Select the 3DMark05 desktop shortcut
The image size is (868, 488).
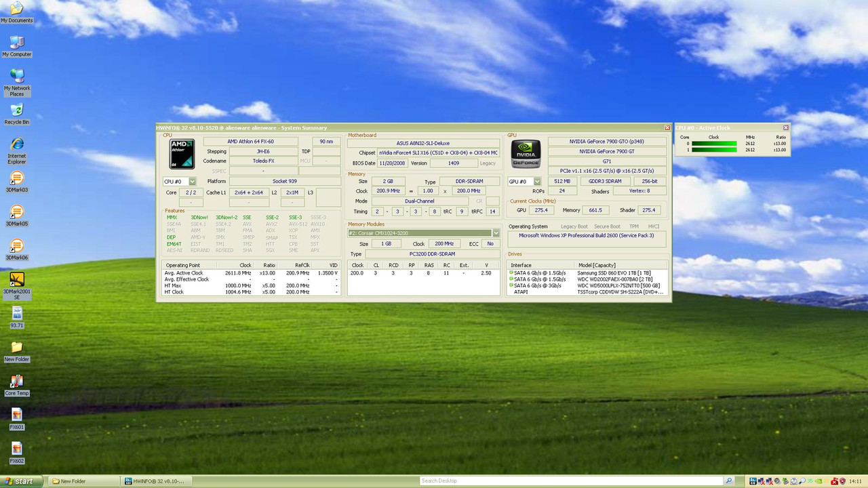point(16,216)
